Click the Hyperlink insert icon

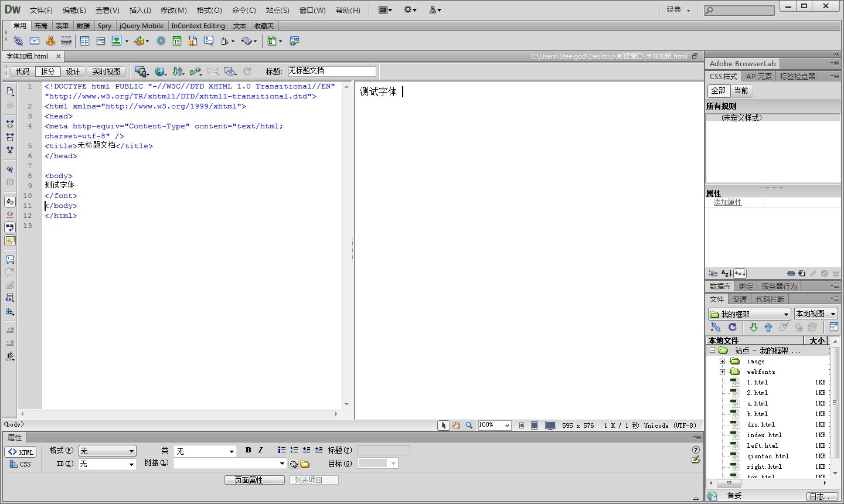pos(18,41)
